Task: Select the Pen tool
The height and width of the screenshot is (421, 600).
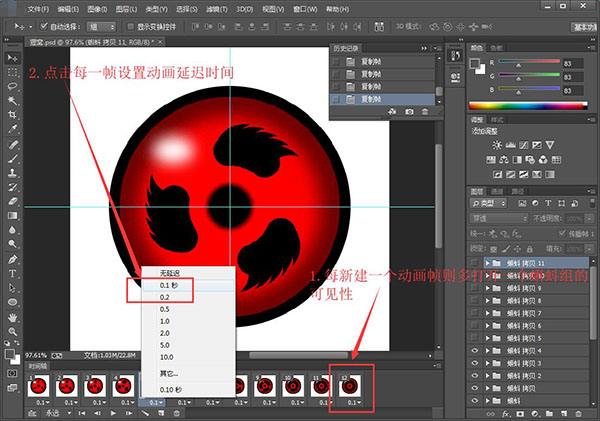Action: click(x=12, y=259)
